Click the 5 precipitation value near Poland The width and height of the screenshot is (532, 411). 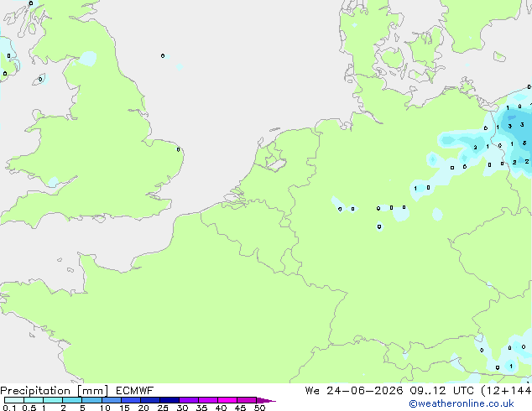tap(524, 143)
